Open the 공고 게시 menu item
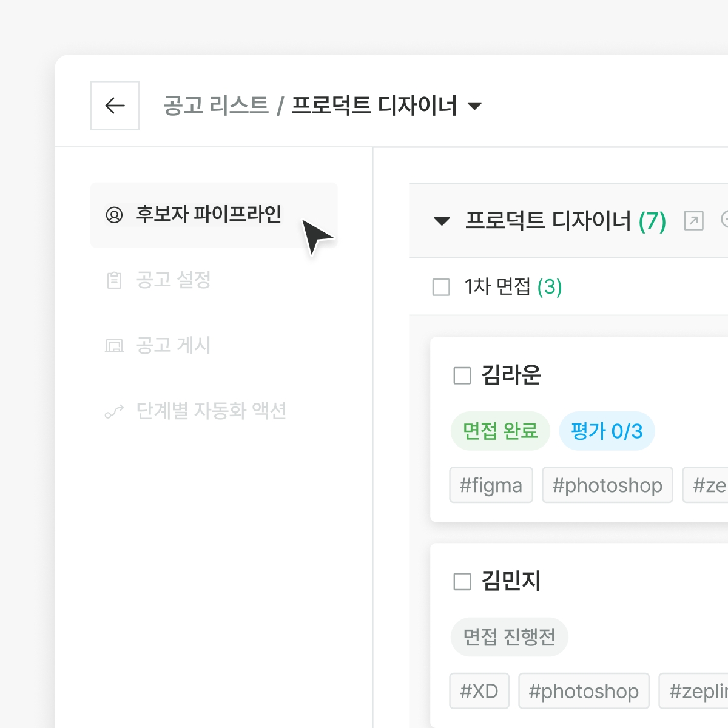Image resolution: width=728 pixels, height=728 pixels. click(174, 346)
